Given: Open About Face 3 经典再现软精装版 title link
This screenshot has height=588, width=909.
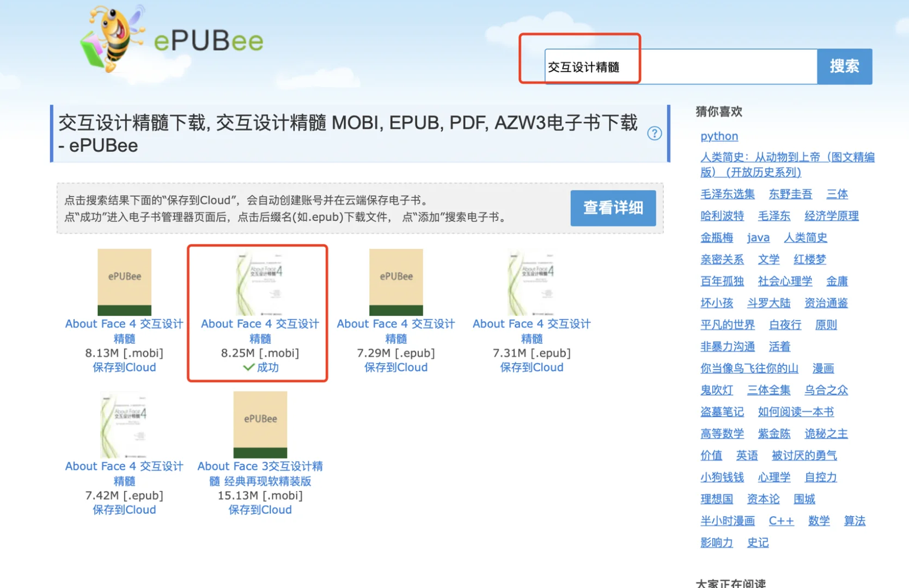Looking at the screenshot, I should click(260, 474).
